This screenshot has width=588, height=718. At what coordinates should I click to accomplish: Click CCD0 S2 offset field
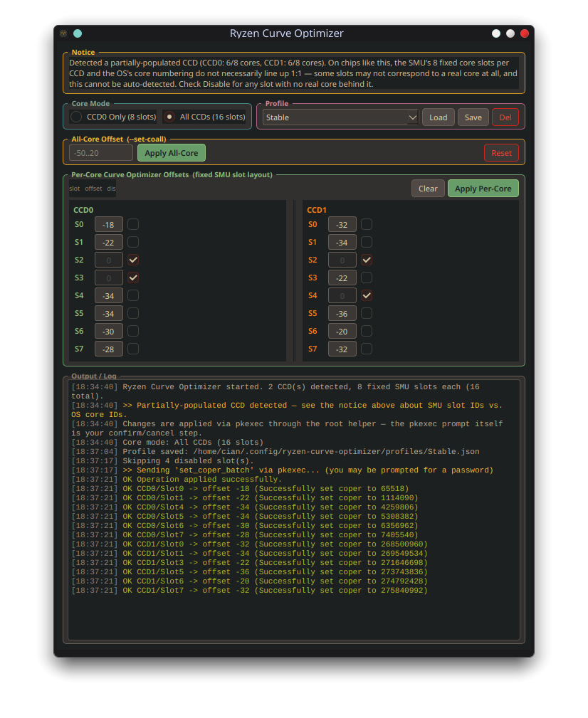point(108,260)
